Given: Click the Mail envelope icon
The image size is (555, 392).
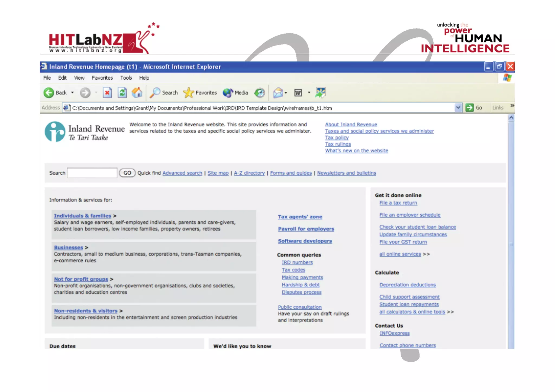Looking at the screenshot, I should point(278,93).
